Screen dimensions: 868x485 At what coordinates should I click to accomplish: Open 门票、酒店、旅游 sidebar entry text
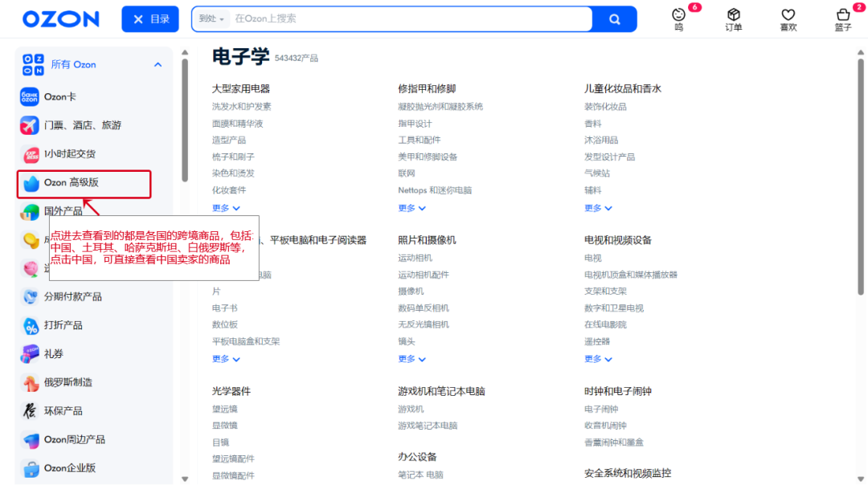point(83,125)
